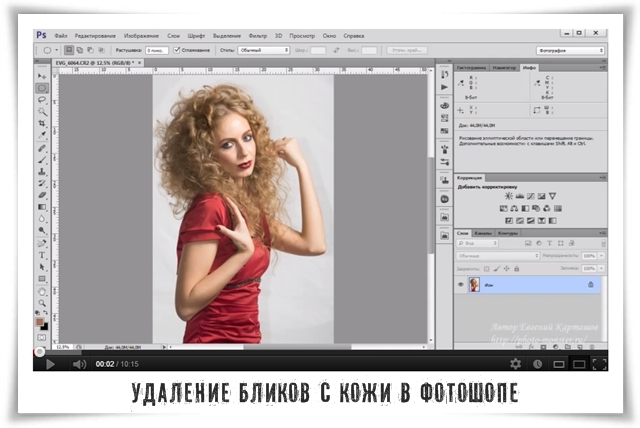
Task: Select the Healing Brush tool
Action: coord(42,148)
